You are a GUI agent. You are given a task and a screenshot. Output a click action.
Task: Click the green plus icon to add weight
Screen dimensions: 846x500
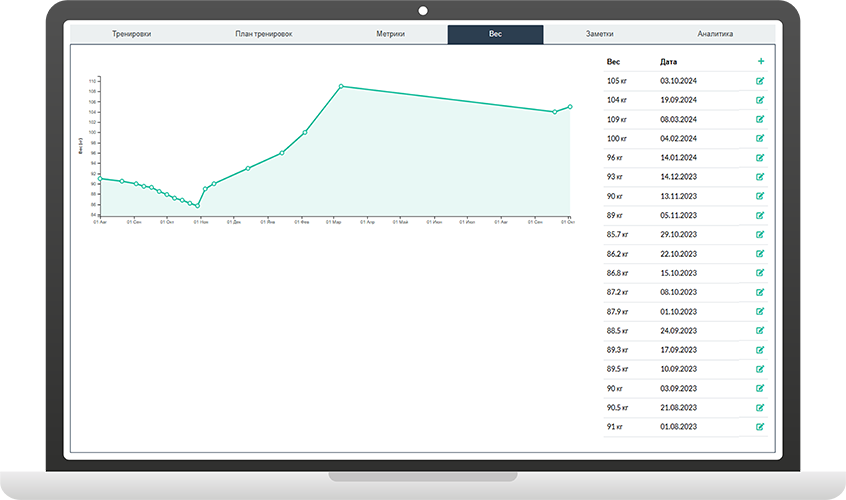[x=760, y=61]
